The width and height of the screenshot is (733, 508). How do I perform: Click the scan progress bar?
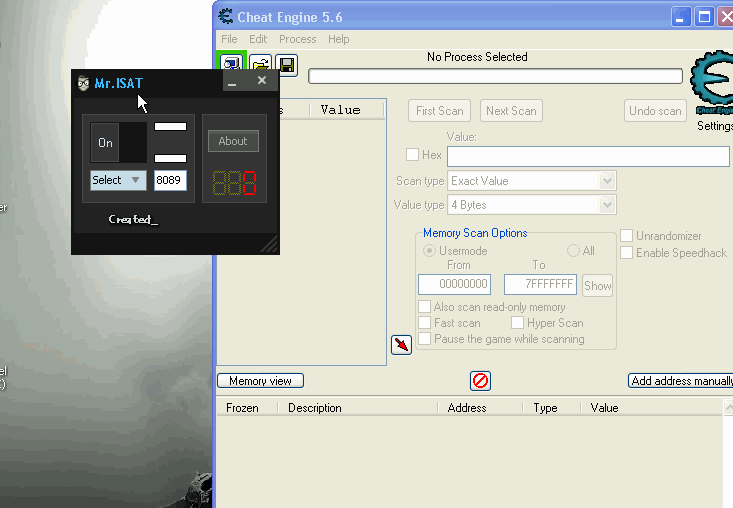click(496, 76)
